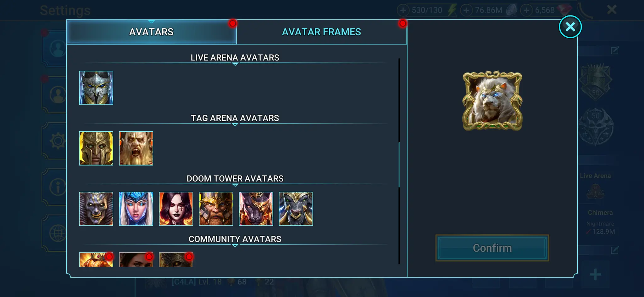The height and width of the screenshot is (297, 644).
Task: Pick the masked Community avatar
Action: (x=176, y=260)
